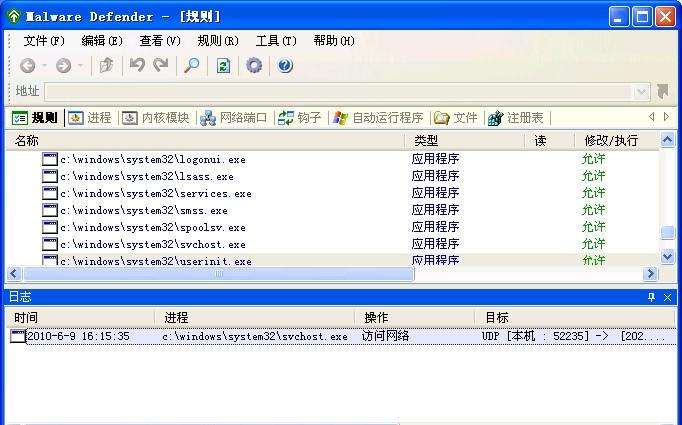Open the 帮助(H) menu

[334, 41]
